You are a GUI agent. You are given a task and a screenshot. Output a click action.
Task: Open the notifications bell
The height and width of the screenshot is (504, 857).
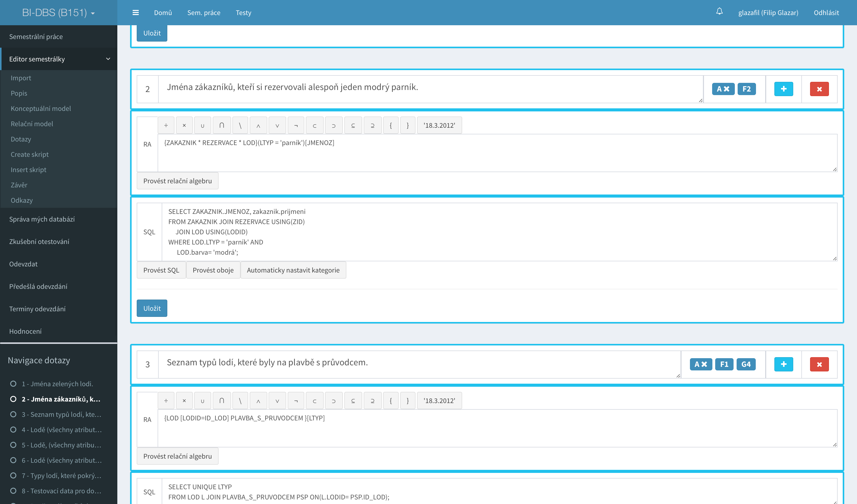(x=719, y=11)
